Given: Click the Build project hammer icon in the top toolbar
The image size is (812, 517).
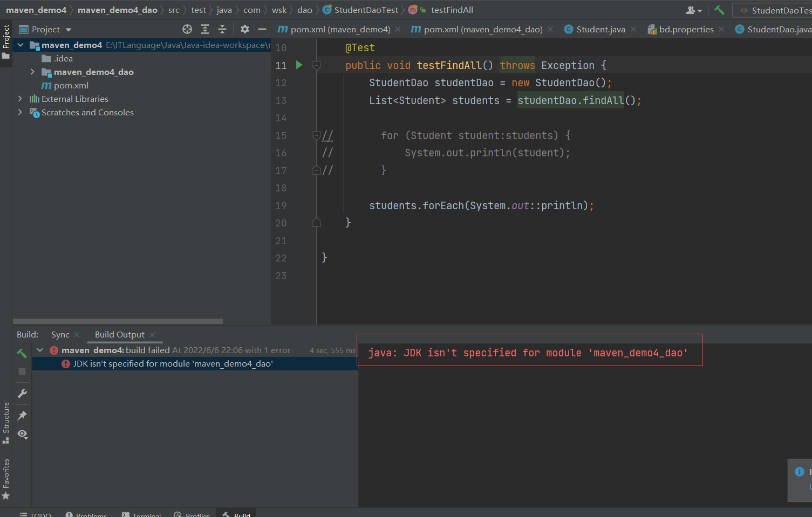Looking at the screenshot, I should 719,10.
